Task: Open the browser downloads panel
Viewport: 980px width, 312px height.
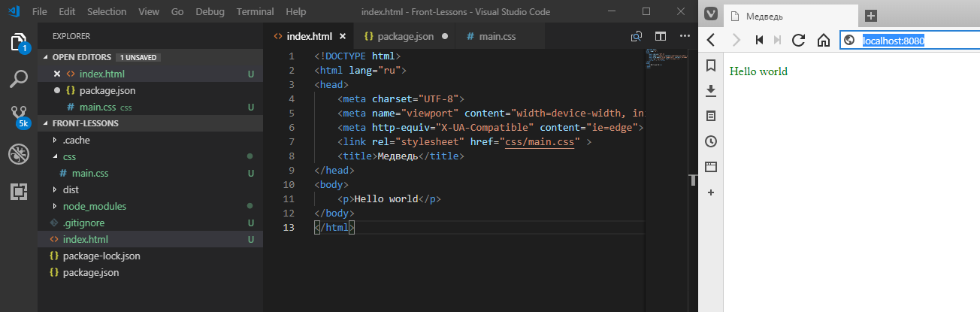Action: (711, 91)
